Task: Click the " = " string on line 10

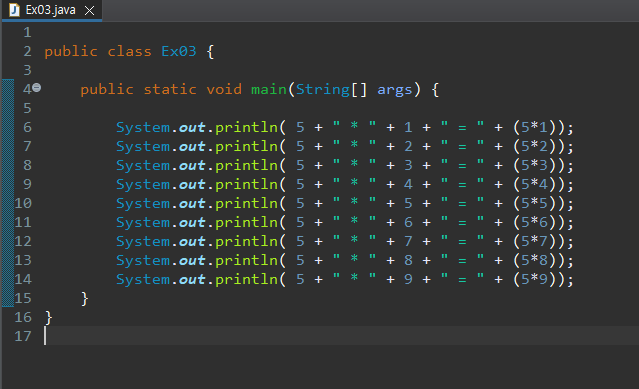Action: [462, 203]
